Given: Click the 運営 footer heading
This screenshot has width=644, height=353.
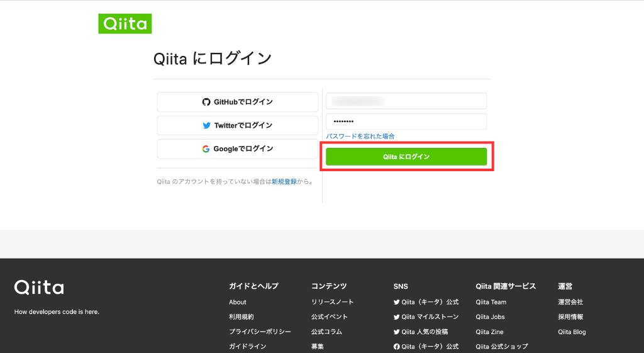Looking at the screenshot, I should click(x=565, y=286).
